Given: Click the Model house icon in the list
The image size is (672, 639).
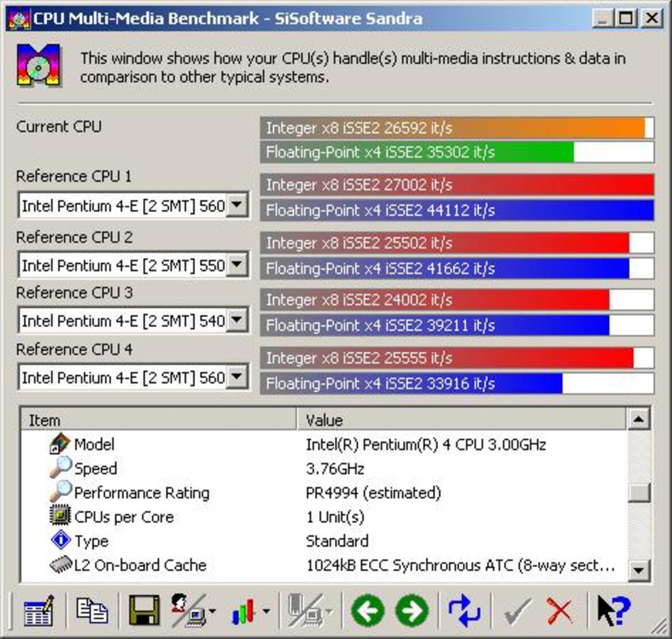Looking at the screenshot, I should pyautogui.click(x=60, y=444).
